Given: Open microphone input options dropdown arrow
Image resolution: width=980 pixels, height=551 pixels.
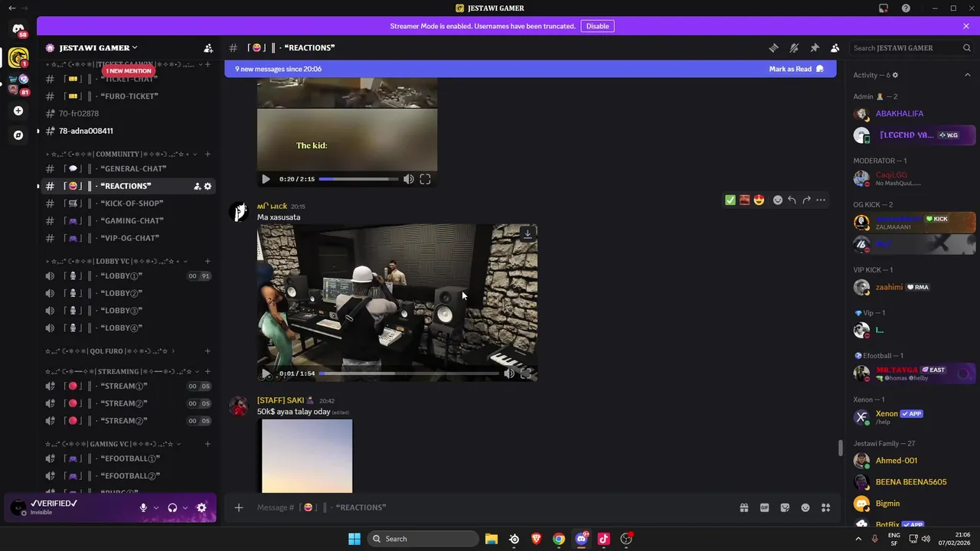Looking at the screenshot, I should [x=156, y=507].
